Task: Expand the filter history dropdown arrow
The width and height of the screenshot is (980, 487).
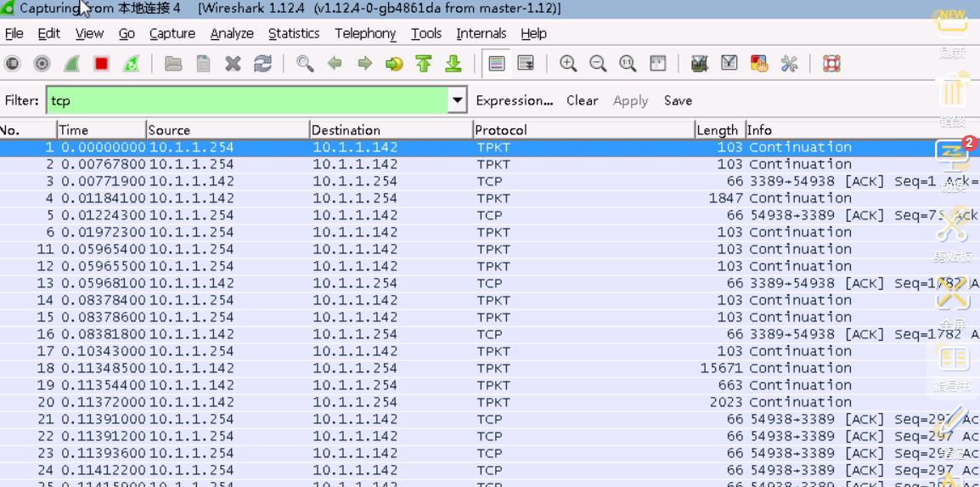Action: point(458,100)
